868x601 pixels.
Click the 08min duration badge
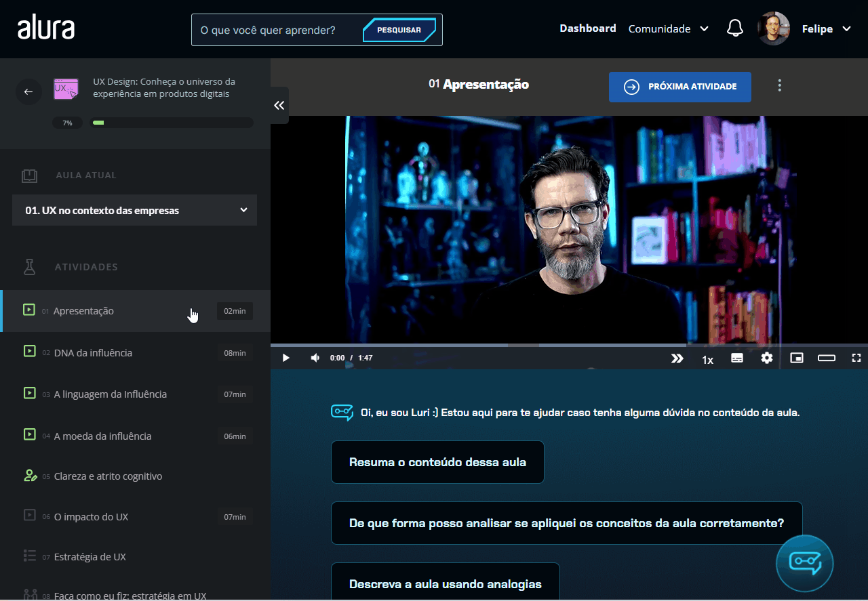[x=235, y=352]
